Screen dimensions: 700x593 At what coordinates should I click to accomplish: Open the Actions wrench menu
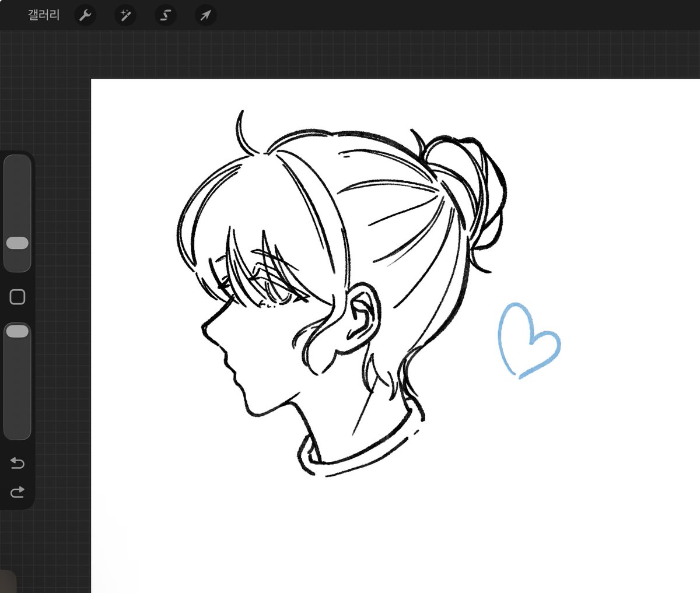(85, 15)
